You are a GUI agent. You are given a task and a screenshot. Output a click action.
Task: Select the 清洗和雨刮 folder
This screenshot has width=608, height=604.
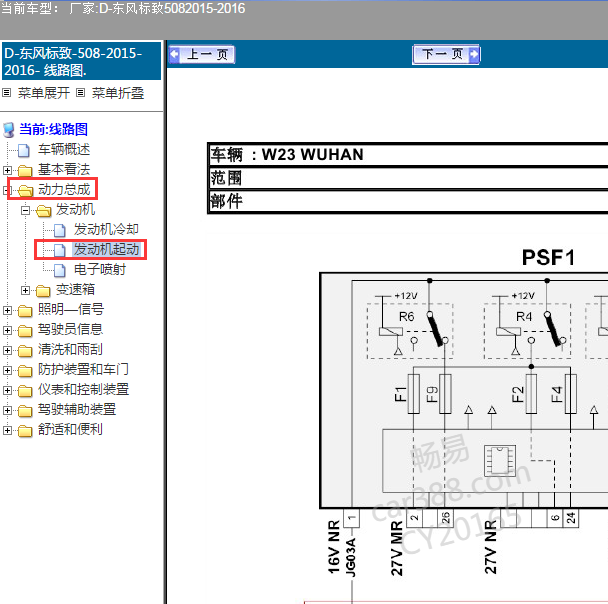(70, 350)
